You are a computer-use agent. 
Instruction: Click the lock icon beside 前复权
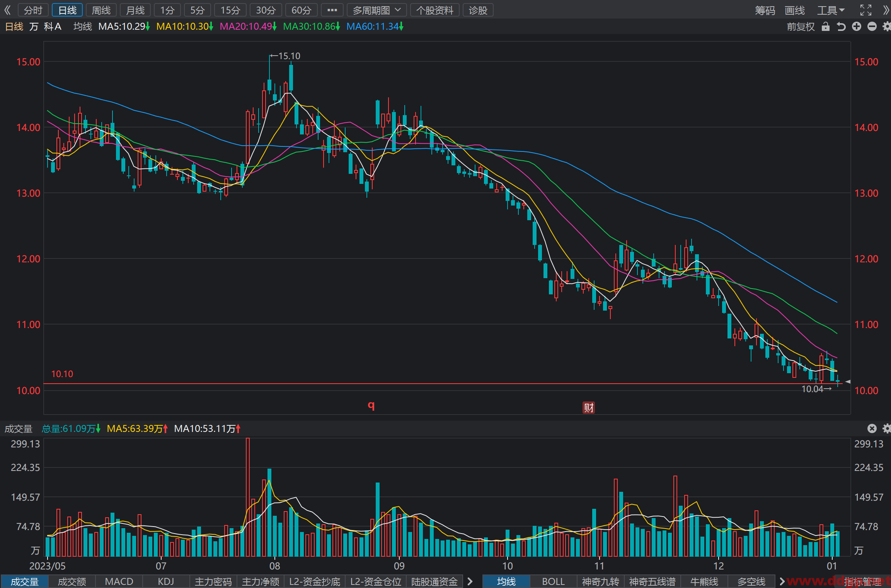[826, 27]
